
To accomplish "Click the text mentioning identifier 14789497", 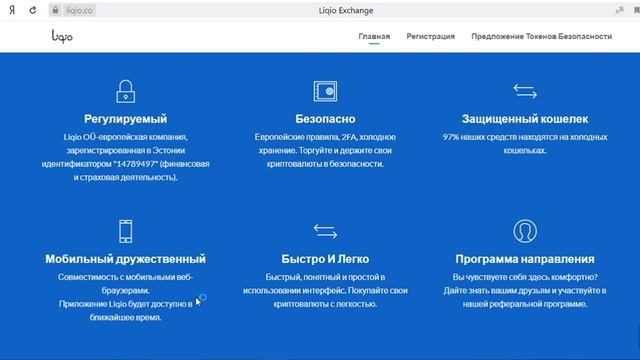I will point(126,157).
